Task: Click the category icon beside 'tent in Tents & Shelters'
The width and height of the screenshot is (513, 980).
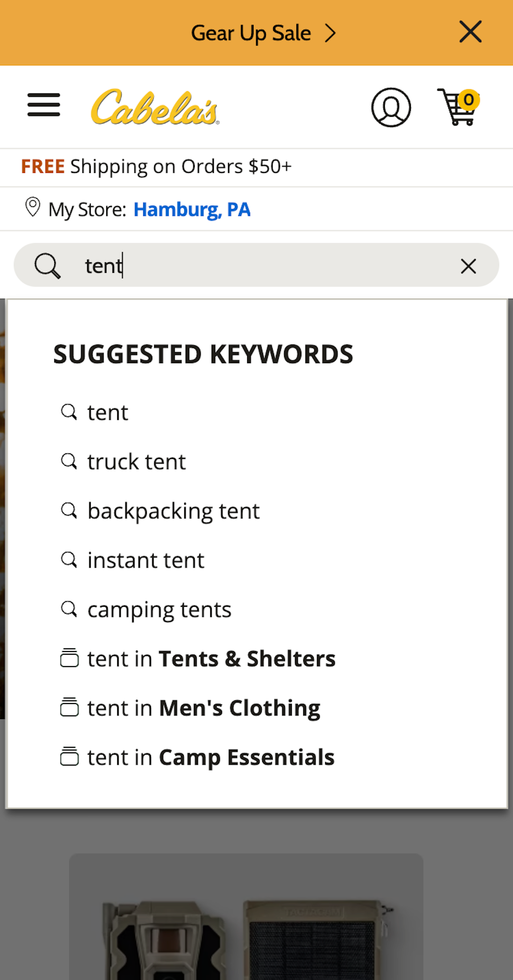Action: [x=69, y=658]
